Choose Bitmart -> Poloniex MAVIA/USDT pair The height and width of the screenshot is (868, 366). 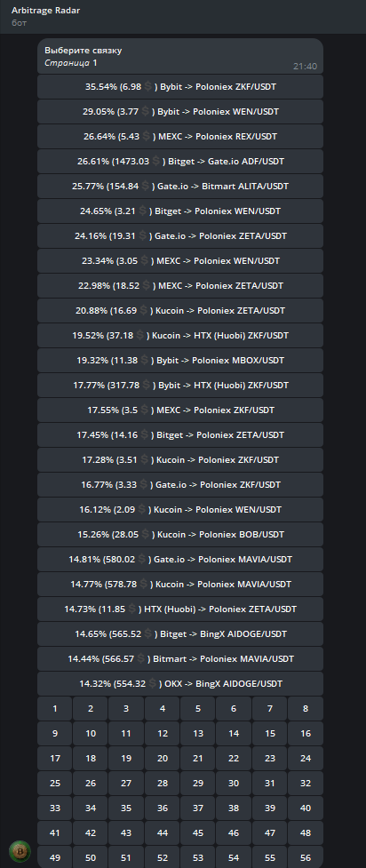pos(180,659)
